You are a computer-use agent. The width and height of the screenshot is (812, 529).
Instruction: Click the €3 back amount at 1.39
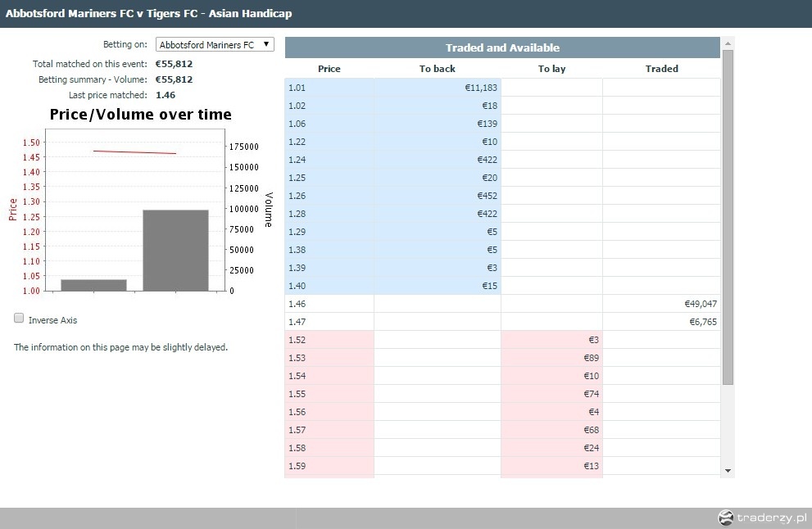[492, 268]
